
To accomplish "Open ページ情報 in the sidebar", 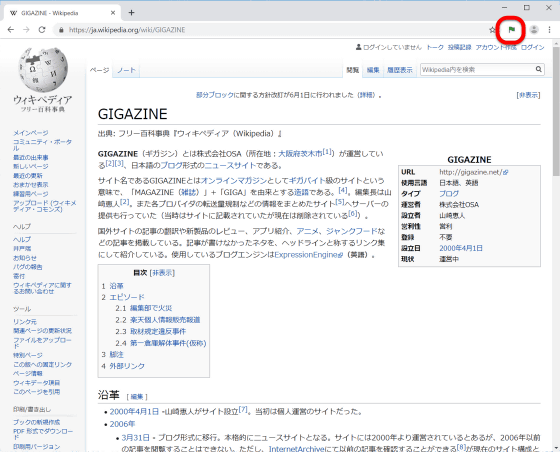I will tap(28, 373).
